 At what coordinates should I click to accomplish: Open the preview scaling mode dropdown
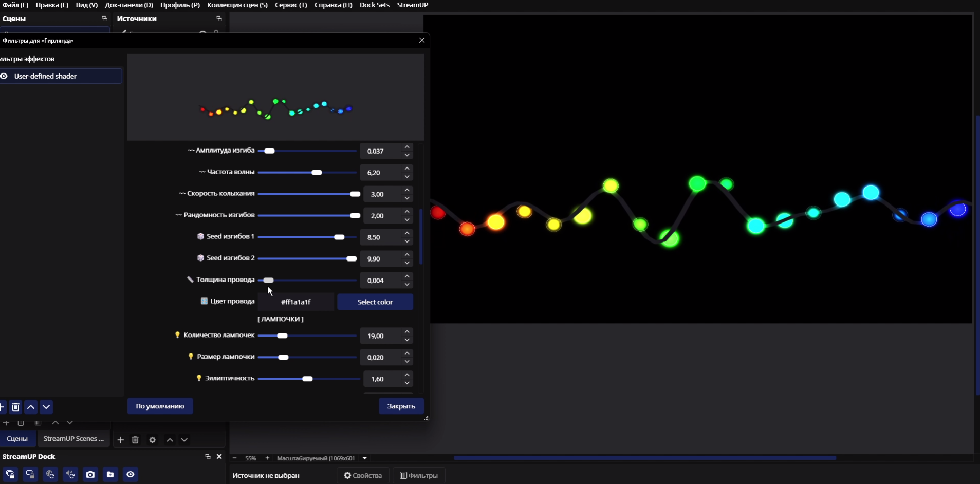365,458
